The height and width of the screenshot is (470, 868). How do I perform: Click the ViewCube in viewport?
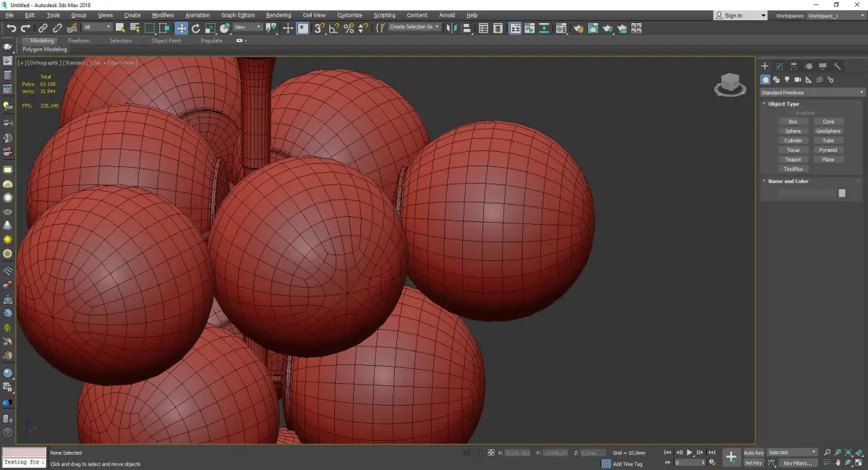pyautogui.click(x=730, y=85)
